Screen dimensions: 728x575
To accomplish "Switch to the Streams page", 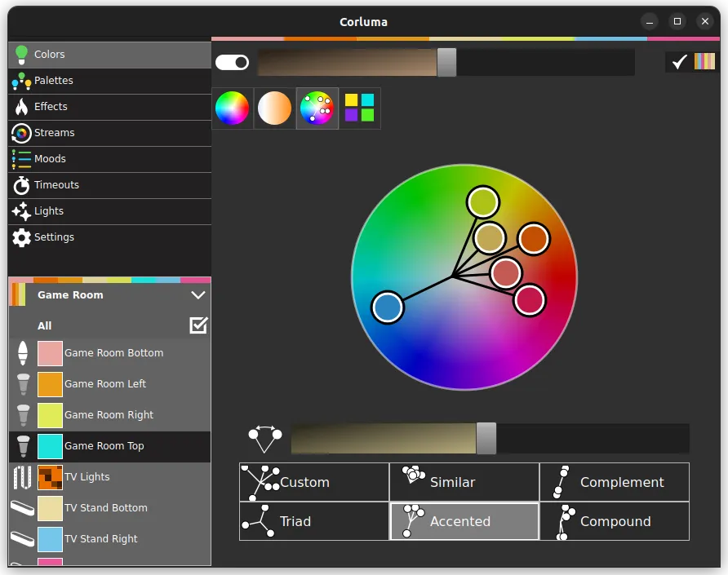I will pyautogui.click(x=109, y=133).
